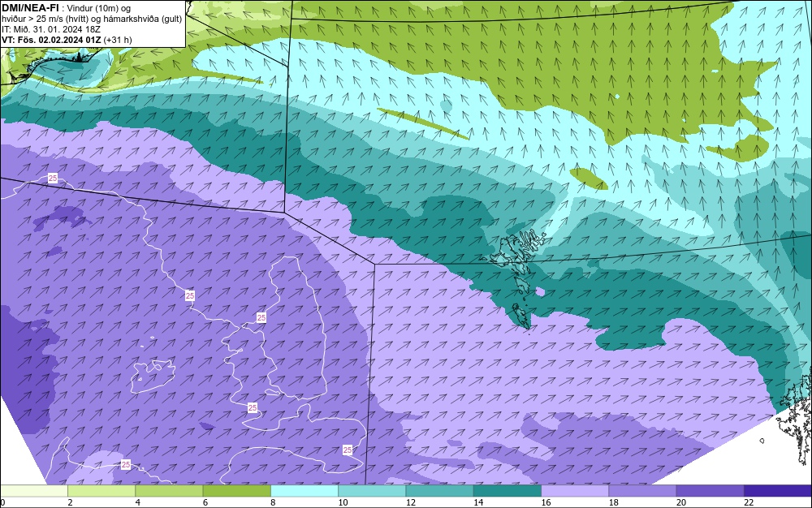Pick the 4–6 m/s green legend swatch
Viewport: 812px width, 508px height.
coord(170,491)
